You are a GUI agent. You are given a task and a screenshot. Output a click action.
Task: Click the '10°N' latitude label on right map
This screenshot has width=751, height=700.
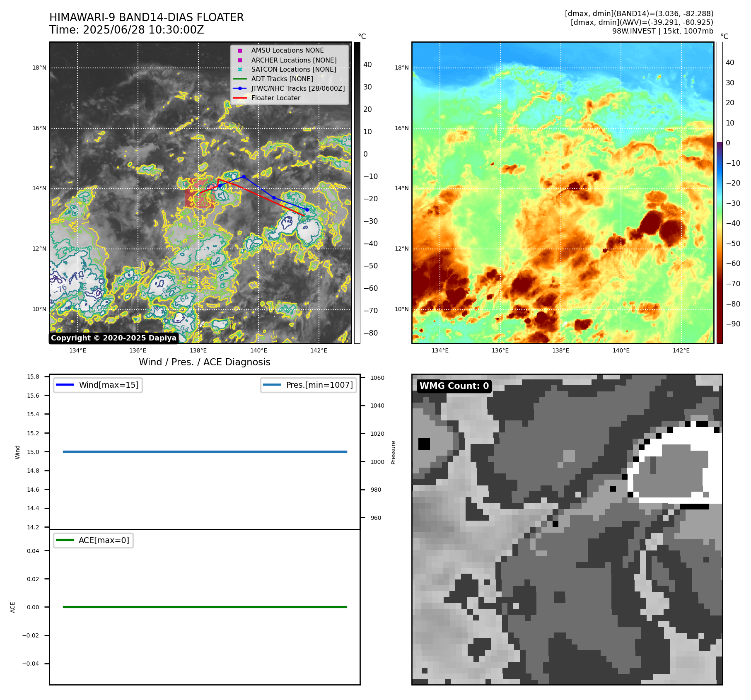click(401, 309)
